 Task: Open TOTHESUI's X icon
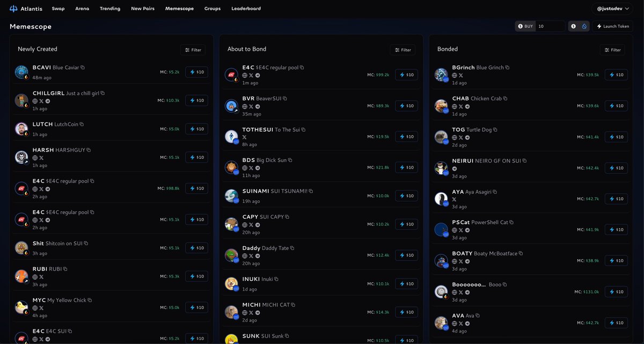coord(245,137)
